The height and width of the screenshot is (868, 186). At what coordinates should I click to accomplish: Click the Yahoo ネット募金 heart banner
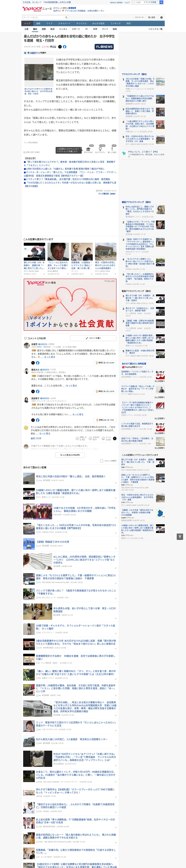(70, 305)
